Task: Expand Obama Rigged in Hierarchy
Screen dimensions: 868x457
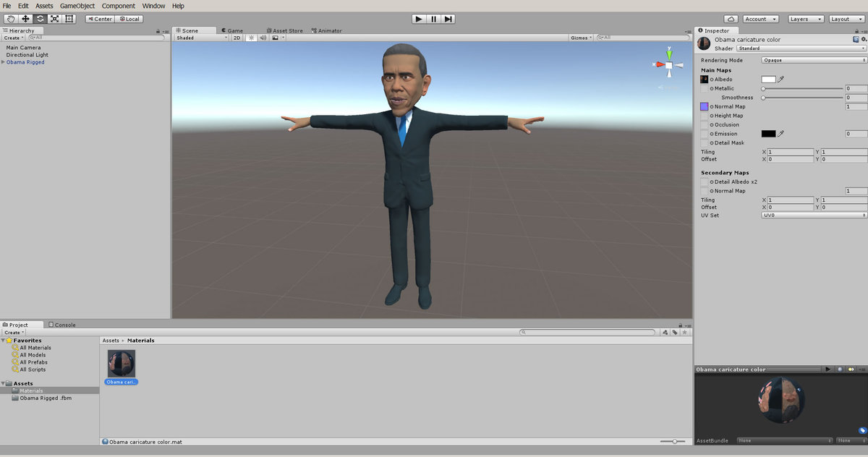Action: [4, 62]
